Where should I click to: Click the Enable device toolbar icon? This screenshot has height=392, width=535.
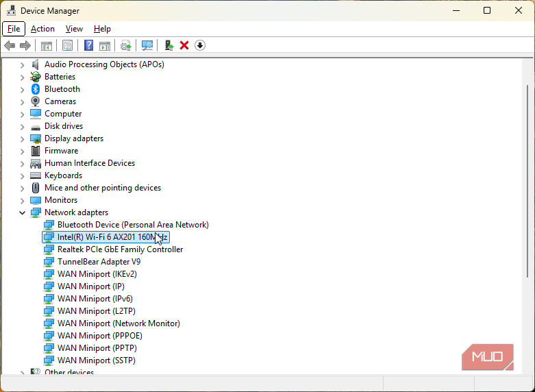[169, 45]
